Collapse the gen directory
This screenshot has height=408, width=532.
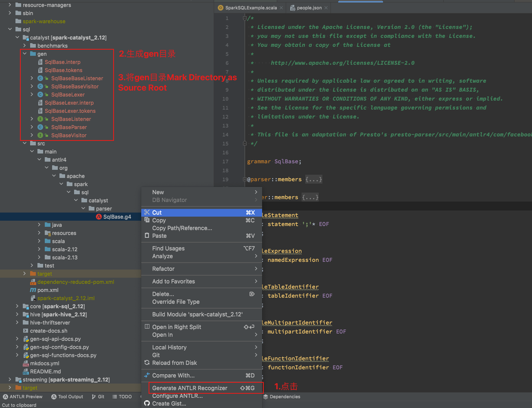[x=25, y=54]
